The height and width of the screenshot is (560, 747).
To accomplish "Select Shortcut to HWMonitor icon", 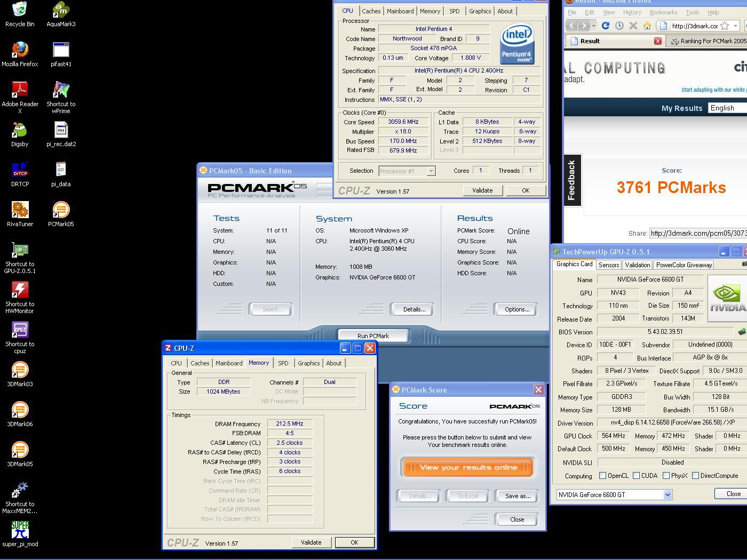I will click(20, 298).
